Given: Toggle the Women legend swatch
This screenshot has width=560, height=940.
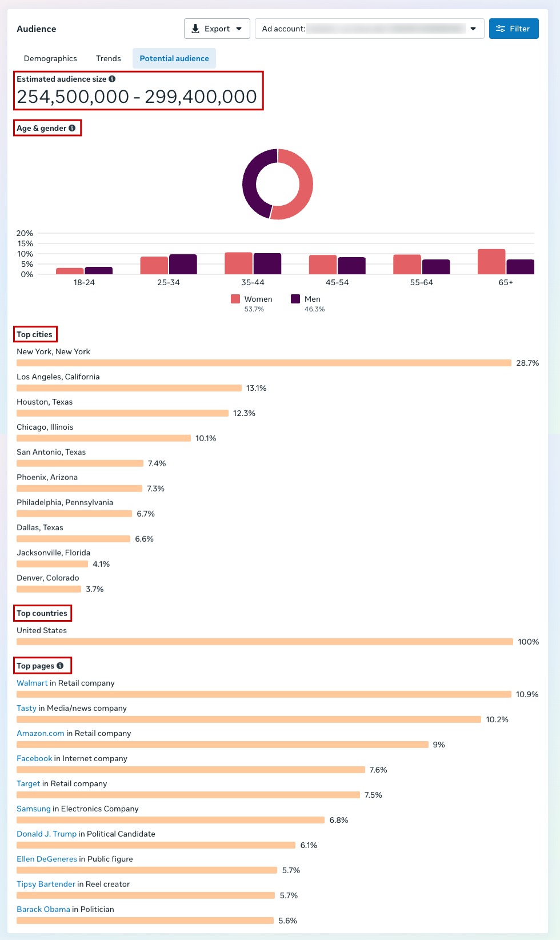Looking at the screenshot, I should point(235,299).
